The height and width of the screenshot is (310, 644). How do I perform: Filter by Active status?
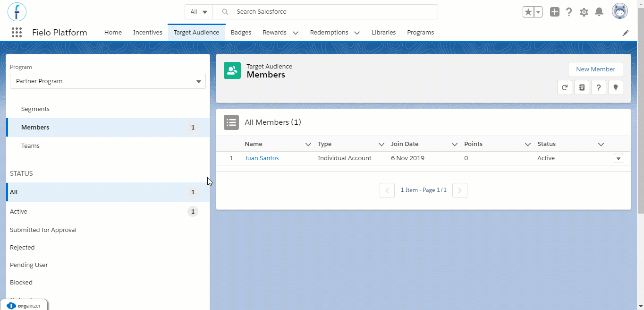pyautogui.click(x=108, y=212)
